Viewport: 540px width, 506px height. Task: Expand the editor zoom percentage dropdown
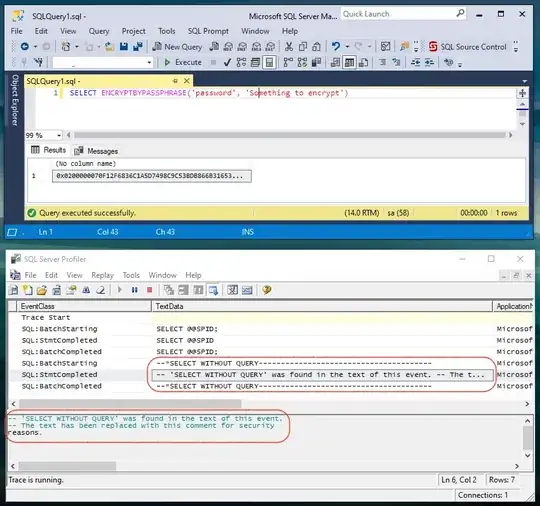point(59,135)
